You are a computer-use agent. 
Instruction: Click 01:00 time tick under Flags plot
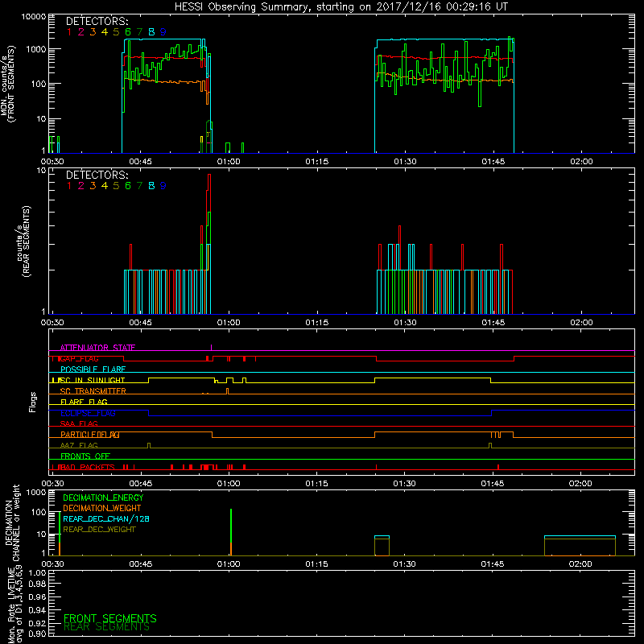[x=229, y=484]
